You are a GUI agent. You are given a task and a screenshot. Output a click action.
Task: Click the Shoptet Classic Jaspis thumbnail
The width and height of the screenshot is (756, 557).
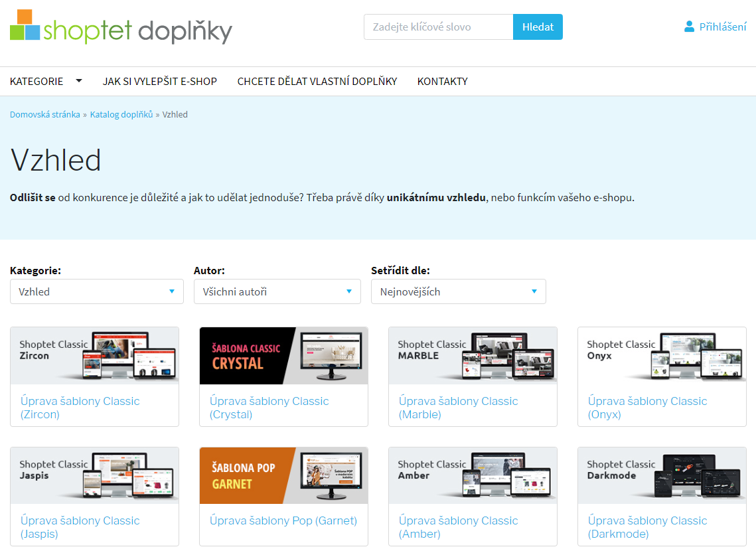94,475
